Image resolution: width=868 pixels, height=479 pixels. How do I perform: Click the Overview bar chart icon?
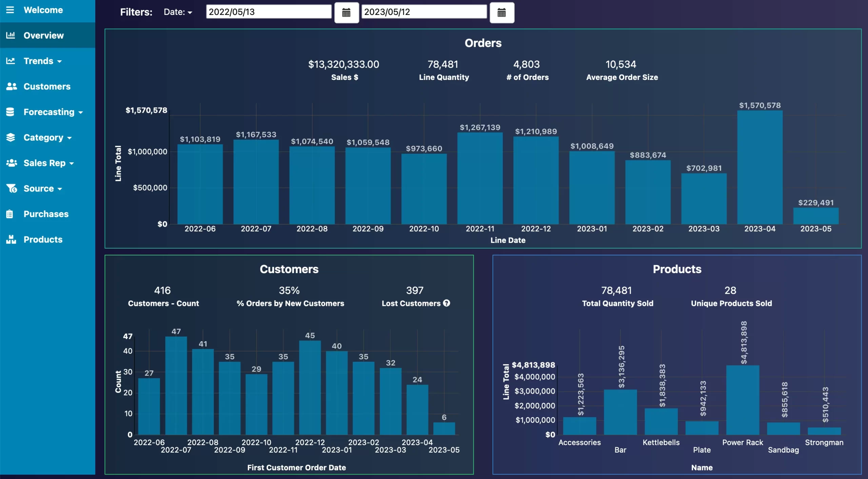[11, 35]
